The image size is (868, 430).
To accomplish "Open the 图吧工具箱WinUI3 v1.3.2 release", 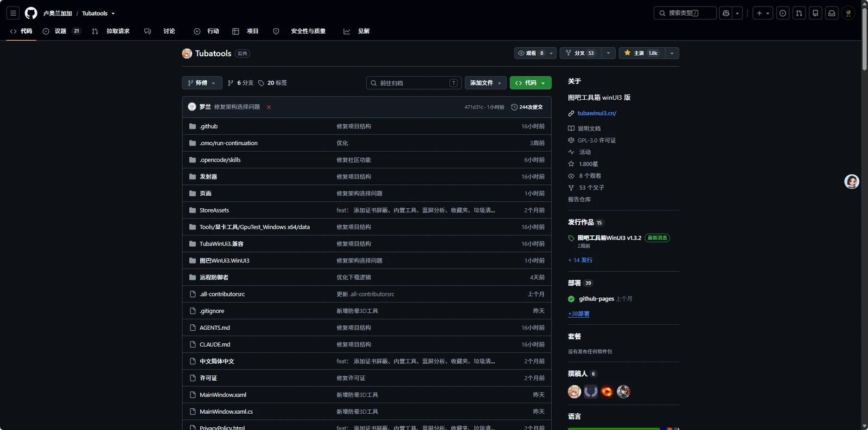I will pos(609,238).
